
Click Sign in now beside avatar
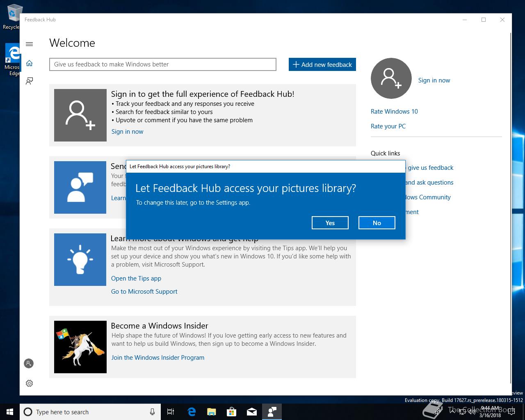pyautogui.click(x=434, y=80)
